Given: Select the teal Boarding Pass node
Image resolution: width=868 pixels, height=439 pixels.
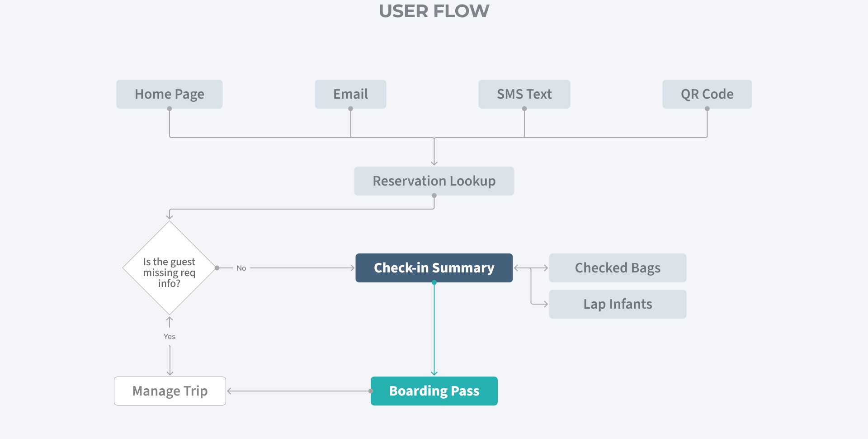Looking at the screenshot, I should click(x=434, y=391).
